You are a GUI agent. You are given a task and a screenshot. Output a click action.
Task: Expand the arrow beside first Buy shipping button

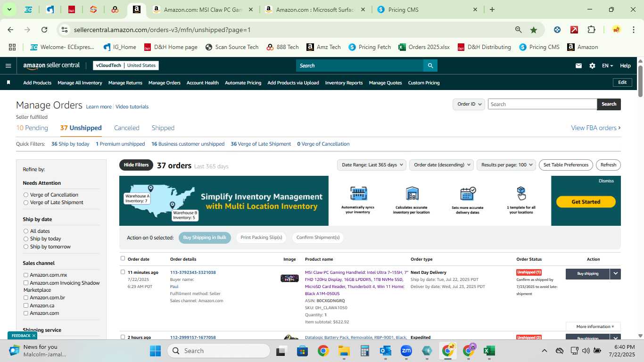tap(615, 274)
